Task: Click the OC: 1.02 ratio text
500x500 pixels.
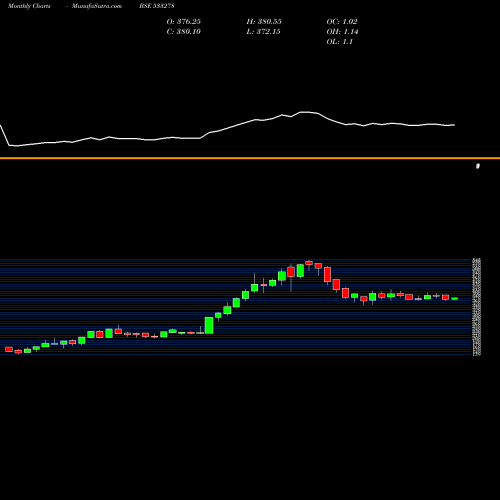Action: pos(342,22)
